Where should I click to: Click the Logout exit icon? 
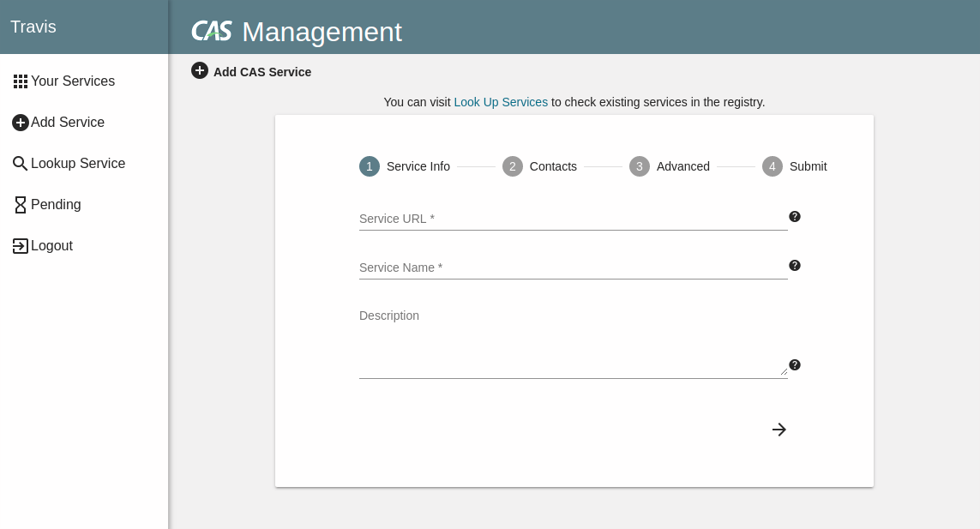20,245
